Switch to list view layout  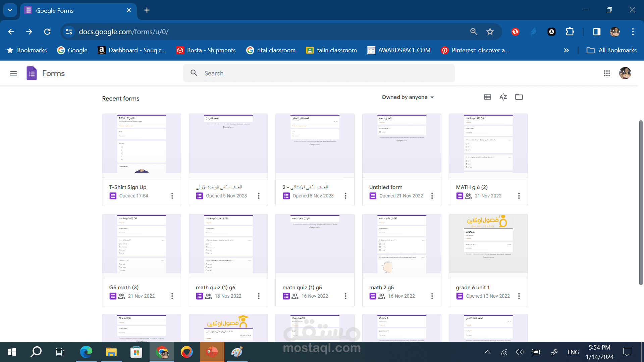487,97
